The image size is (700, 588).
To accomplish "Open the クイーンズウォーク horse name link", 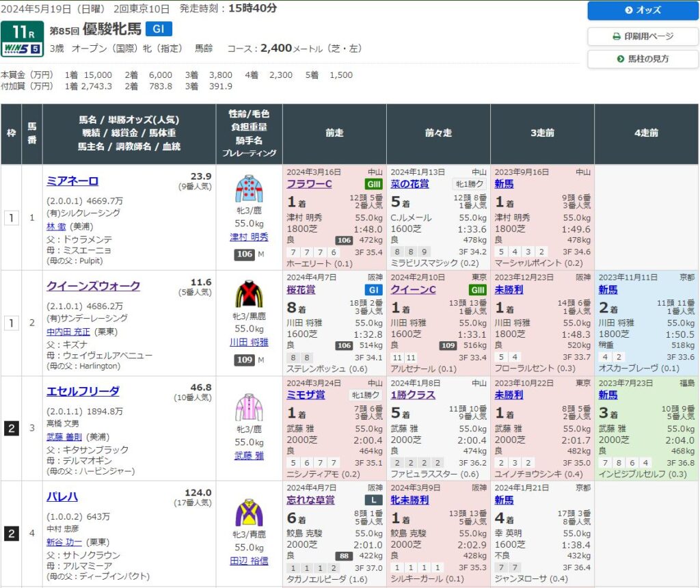I will click(x=93, y=286).
